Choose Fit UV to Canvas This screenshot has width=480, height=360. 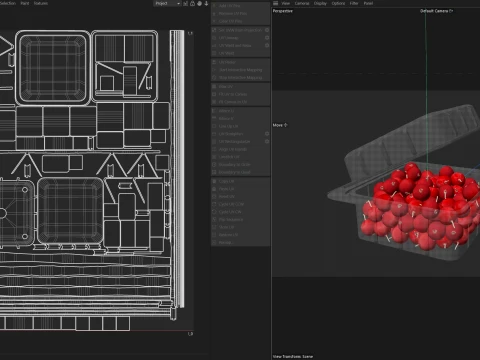point(240,94)
